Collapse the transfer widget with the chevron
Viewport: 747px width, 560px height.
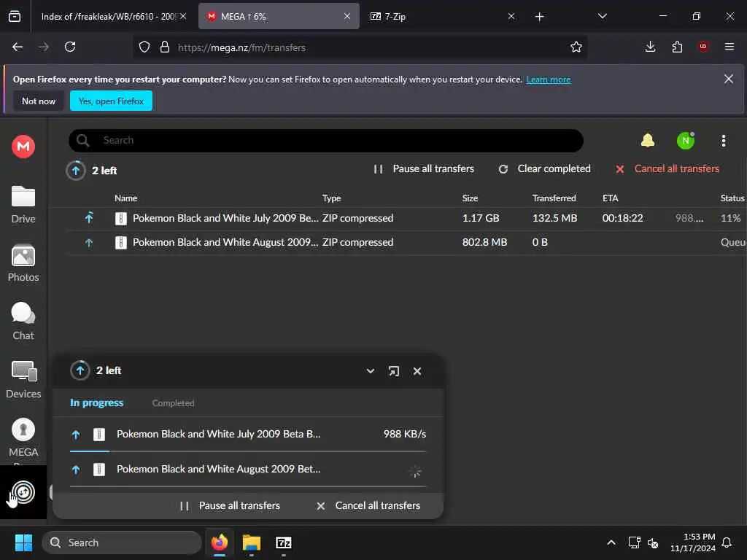pyautogui.click(x=370, y=371)
